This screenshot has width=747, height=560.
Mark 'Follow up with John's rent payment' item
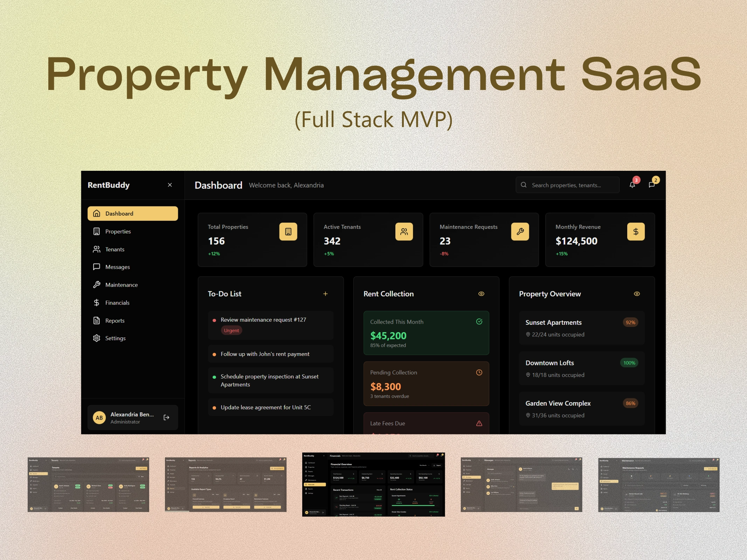tap(265, 354)
